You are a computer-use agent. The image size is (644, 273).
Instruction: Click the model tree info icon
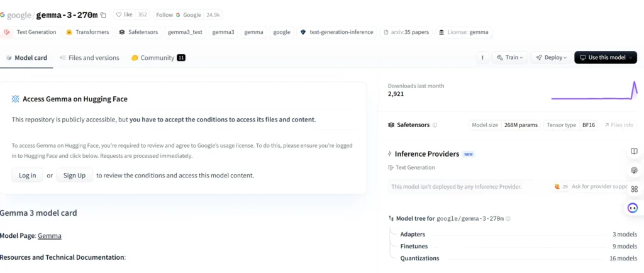pos(508,219)
